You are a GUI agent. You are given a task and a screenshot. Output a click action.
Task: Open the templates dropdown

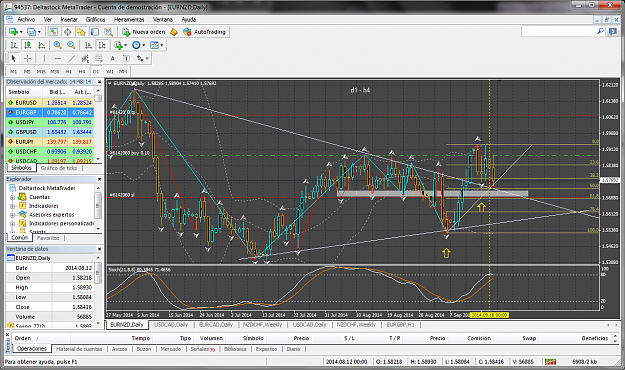coord(161,45)
